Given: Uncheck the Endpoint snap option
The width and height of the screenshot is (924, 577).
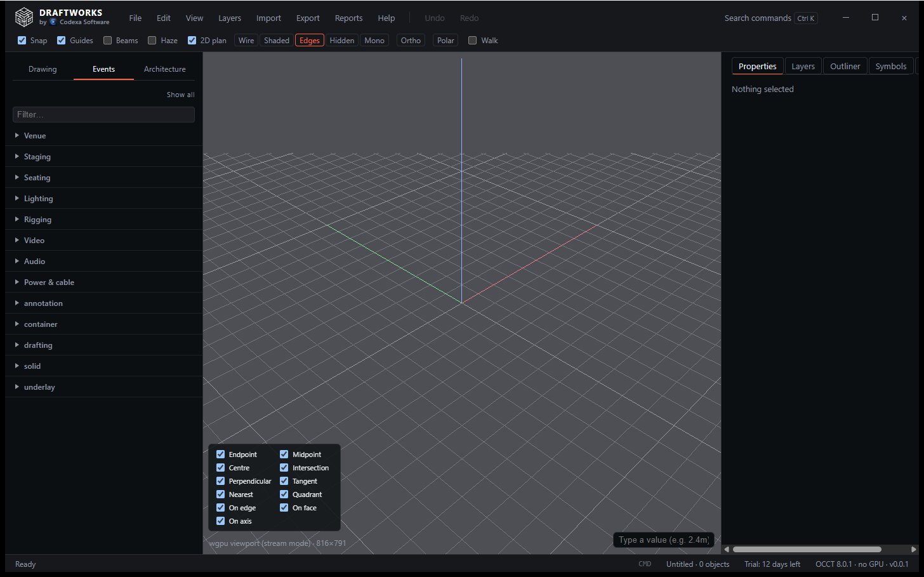Looking at the screenshot, I should (x=221, y=454).
